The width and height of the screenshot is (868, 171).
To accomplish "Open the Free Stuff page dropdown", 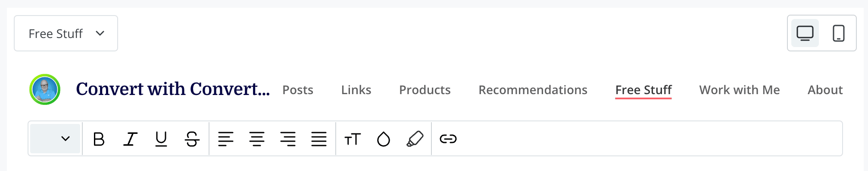I will click(66, 33).
